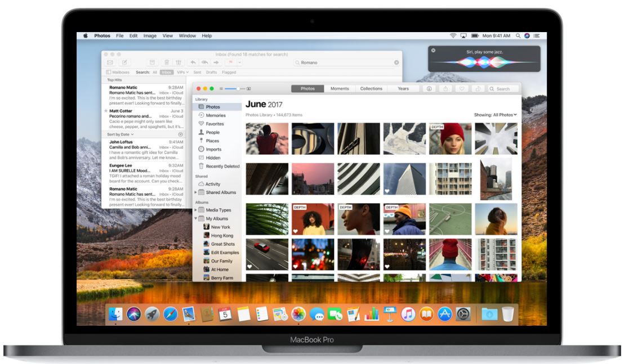
Task: Expand the Media Types folder
Action: point(195,210)
